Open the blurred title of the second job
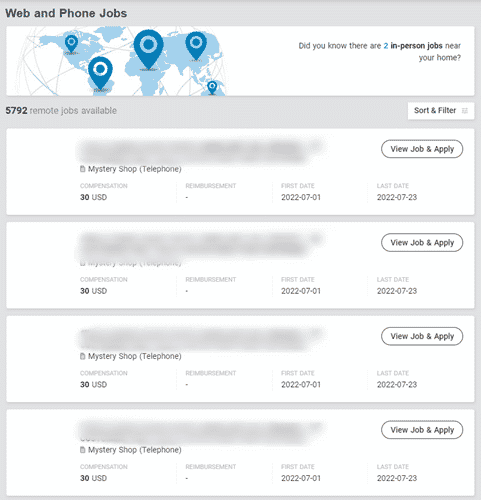481x500 pixels. click(x=200, y=245)
